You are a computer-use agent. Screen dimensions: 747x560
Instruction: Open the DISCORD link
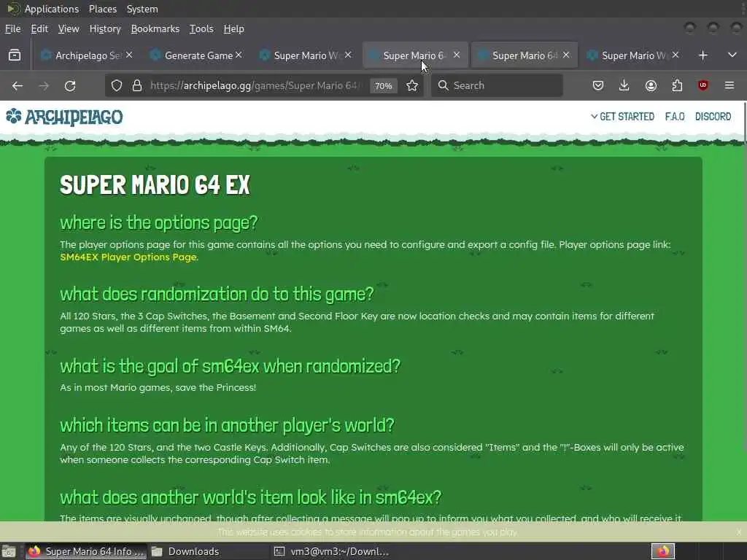713,117
